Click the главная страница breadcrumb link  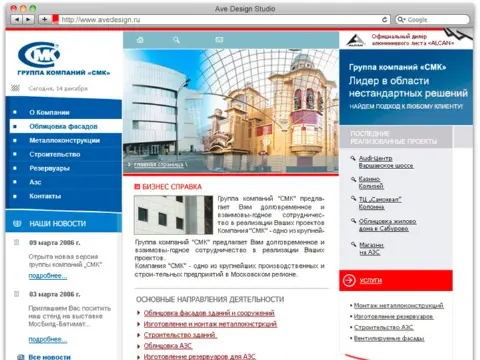[159, 165]
